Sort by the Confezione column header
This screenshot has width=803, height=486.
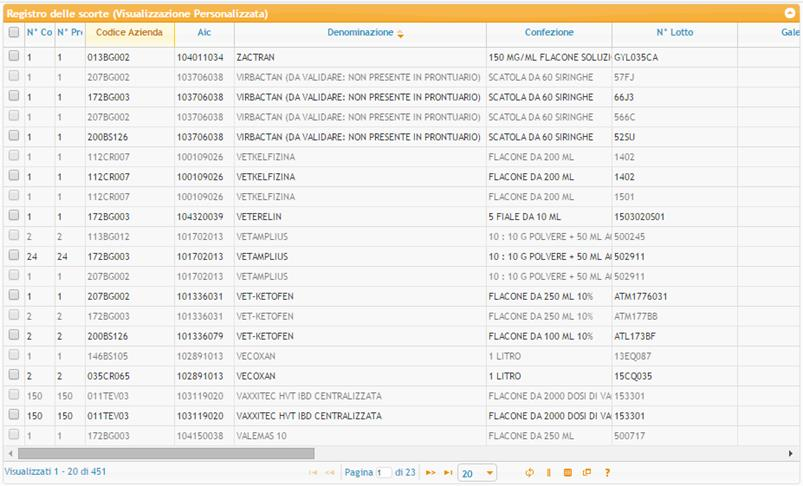point(549,32)
